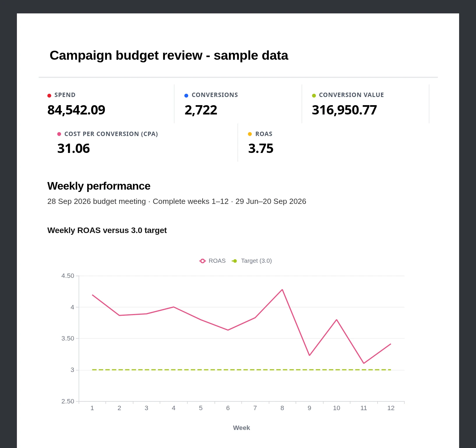Click the ROAS line low point at week 11
This screenshot has width=476, height=448.
[364, 363]
